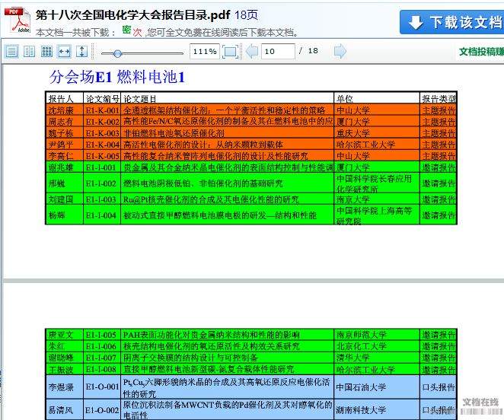
Task: Click the blue 下载该文档 download button
Action: [x=451, y=22]
